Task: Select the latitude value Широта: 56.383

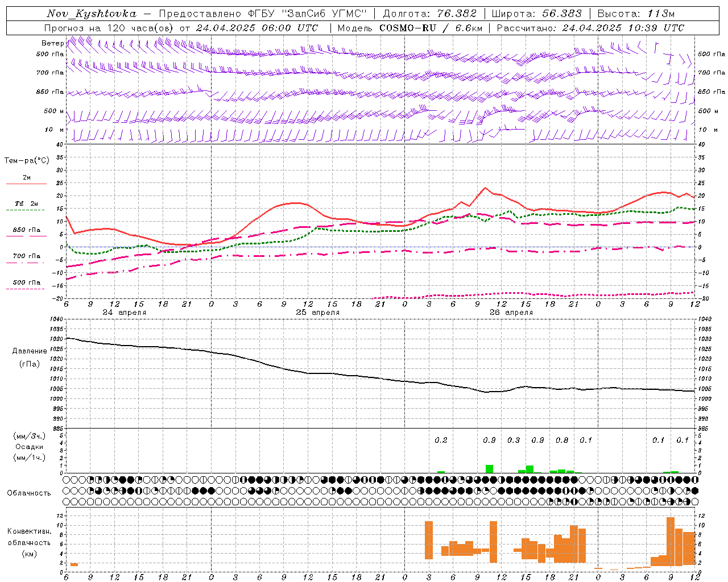Action: point(536,14)
